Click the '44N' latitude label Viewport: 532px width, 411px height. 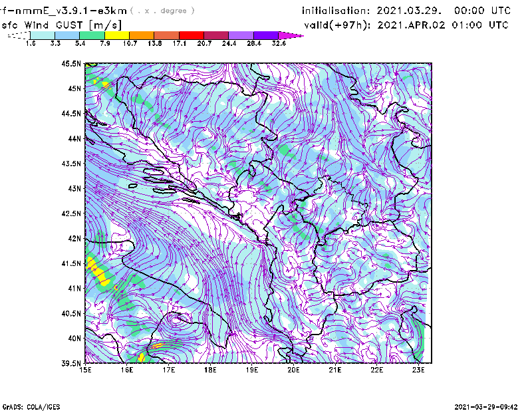point(74,138)
